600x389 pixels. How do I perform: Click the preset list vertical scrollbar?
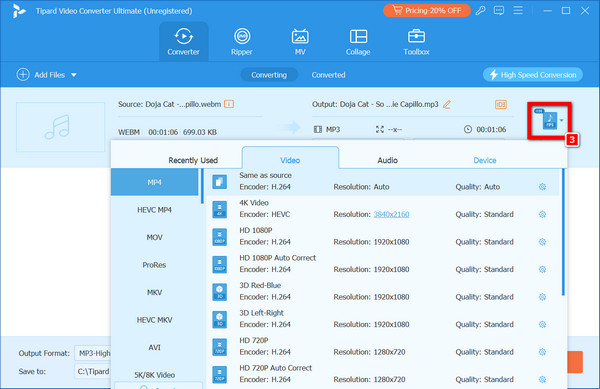point(563,232)
